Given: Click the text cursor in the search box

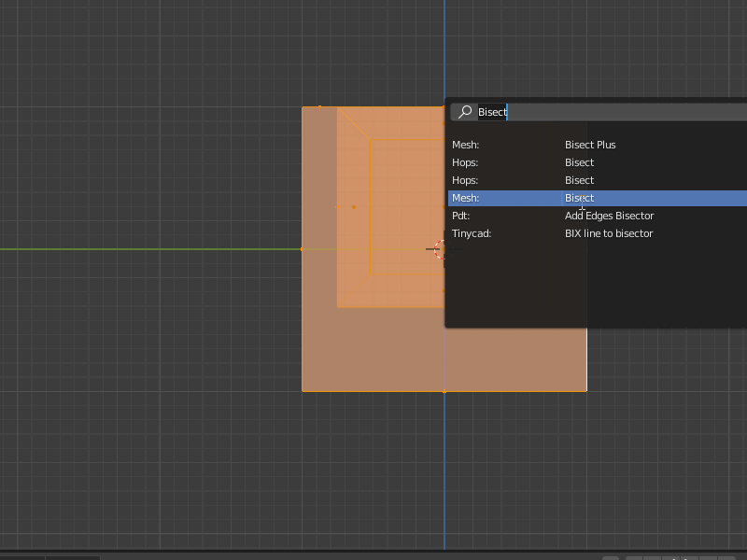Looking at the screenshot, I should (509, 111).
